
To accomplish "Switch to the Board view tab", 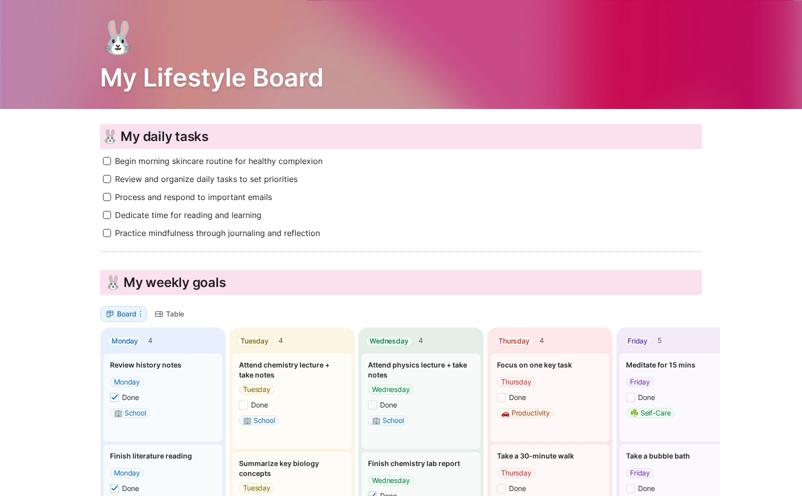I will click(123, 314).
